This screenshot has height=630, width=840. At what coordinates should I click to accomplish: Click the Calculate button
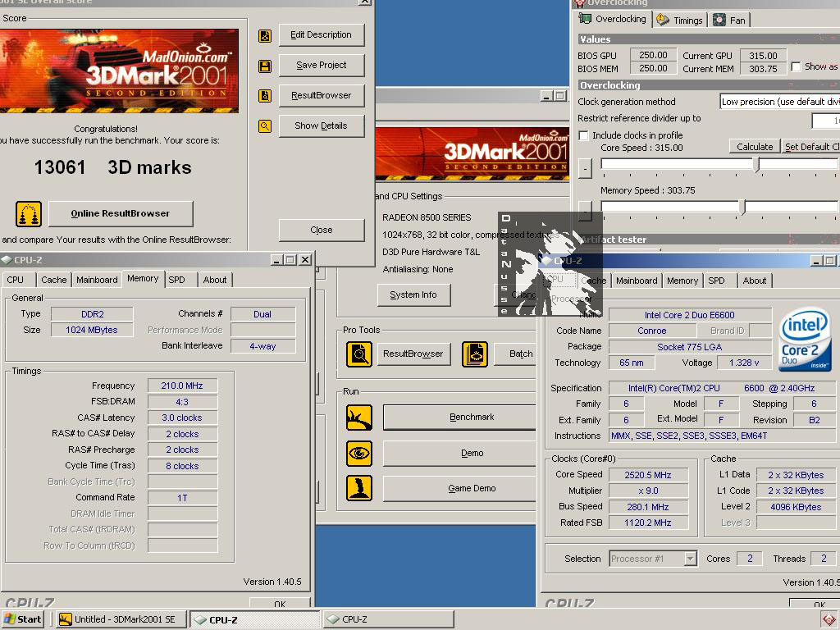tap(755, 147)
